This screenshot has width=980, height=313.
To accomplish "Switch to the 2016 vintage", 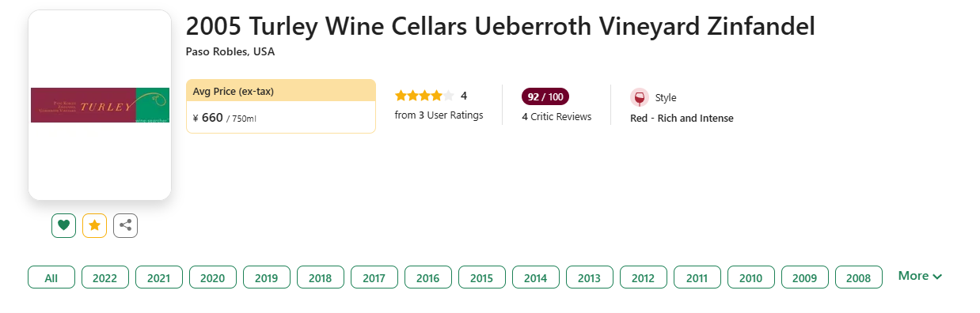I will click(428, 277).
